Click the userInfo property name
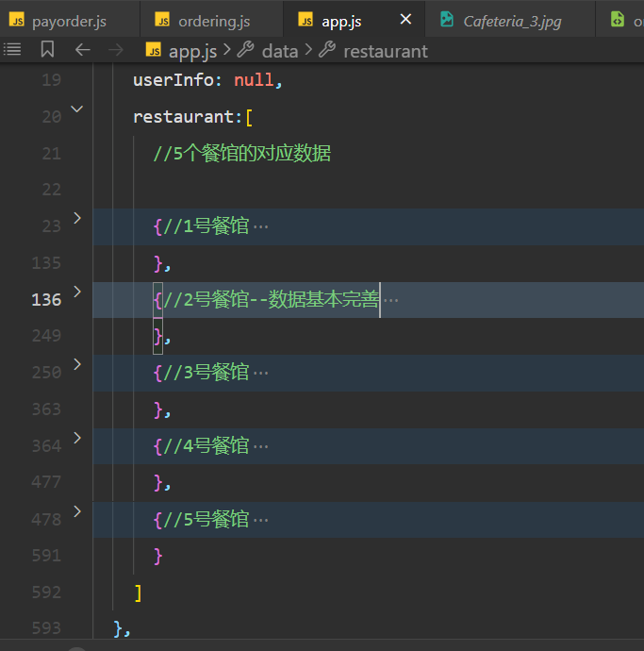Screen dimensions: 644x651 [173, 79]
